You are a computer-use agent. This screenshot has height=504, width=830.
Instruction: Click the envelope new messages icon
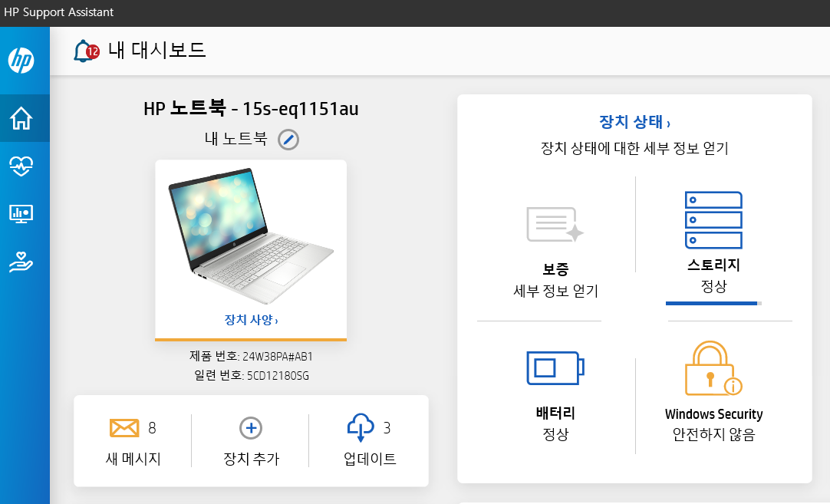tap(124, 428)
